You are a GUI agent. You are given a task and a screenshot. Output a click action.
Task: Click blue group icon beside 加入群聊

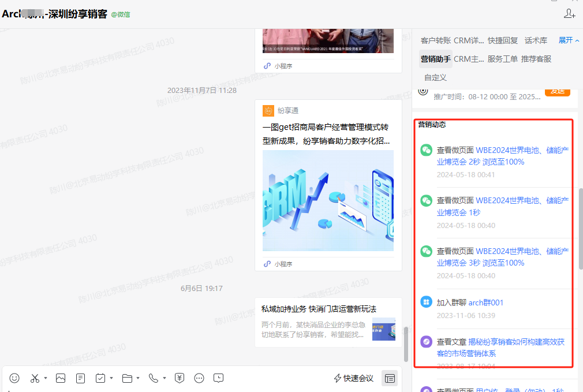[x=426, y=301]
